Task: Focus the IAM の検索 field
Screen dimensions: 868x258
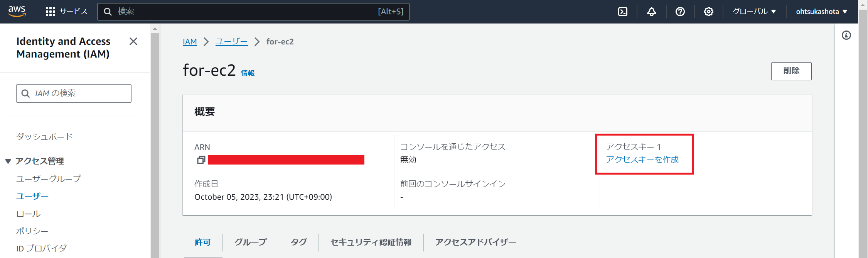Action: coord(74,93)
